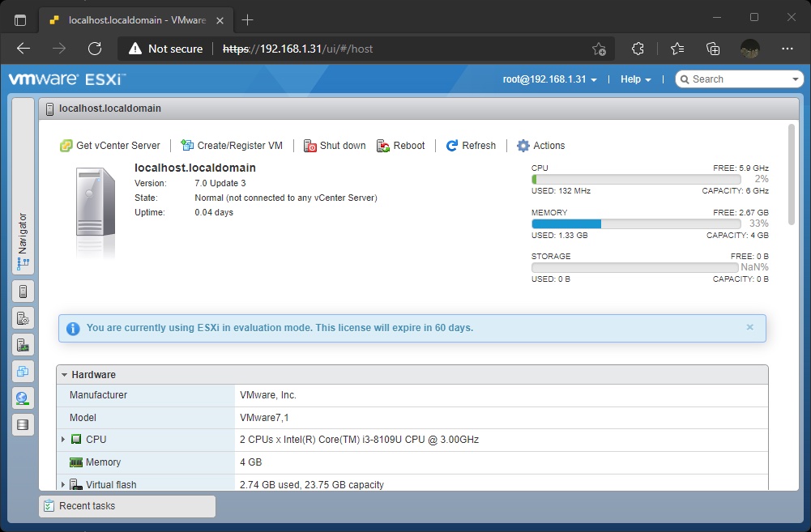This screenshot has height=532, width=811.
Task: Click the Not secure warning indicator
Action: [x=165, y=49]
